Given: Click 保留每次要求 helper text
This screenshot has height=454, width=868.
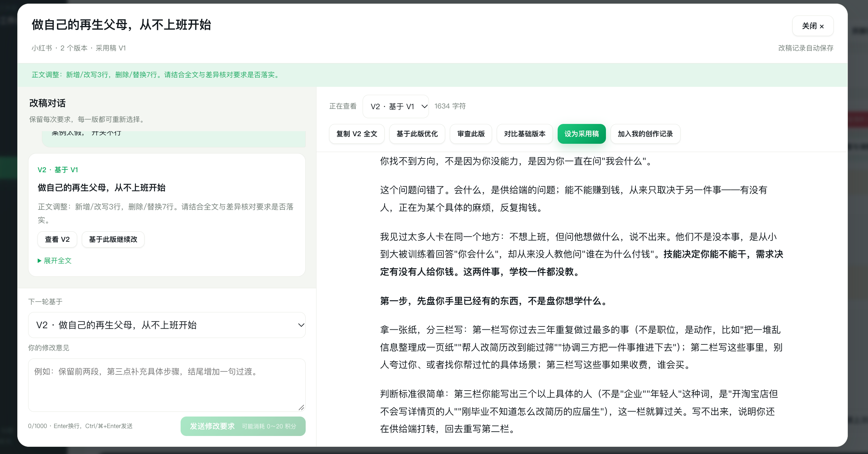Looking at the screenshot, I should tap(88, 120).
